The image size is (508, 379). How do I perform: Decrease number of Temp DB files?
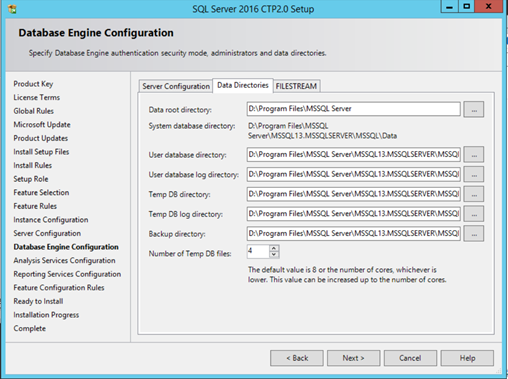point(274,255)
